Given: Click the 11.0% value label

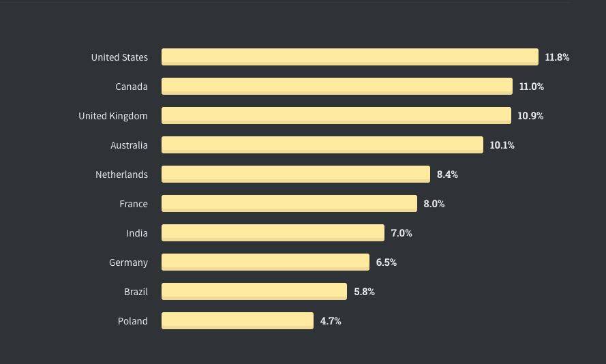Looking at the screenshot, I should pos(532,87).
